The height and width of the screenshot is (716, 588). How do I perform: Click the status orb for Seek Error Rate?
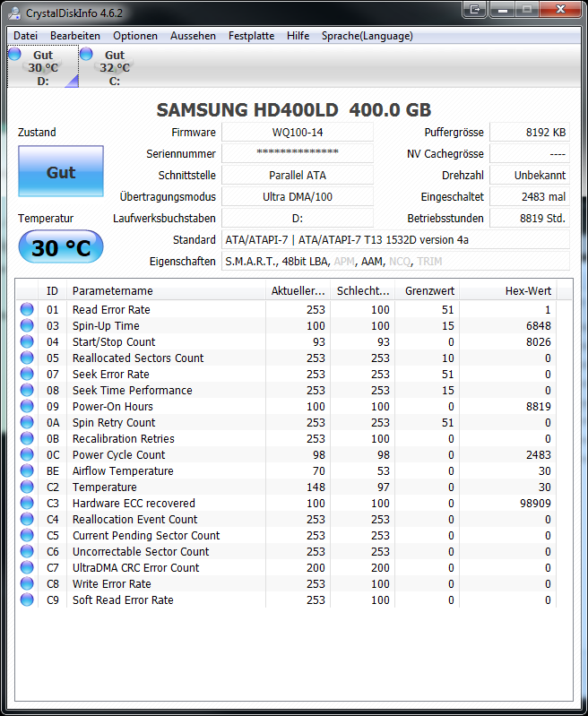pyautogui.click(x=27, y=374)
